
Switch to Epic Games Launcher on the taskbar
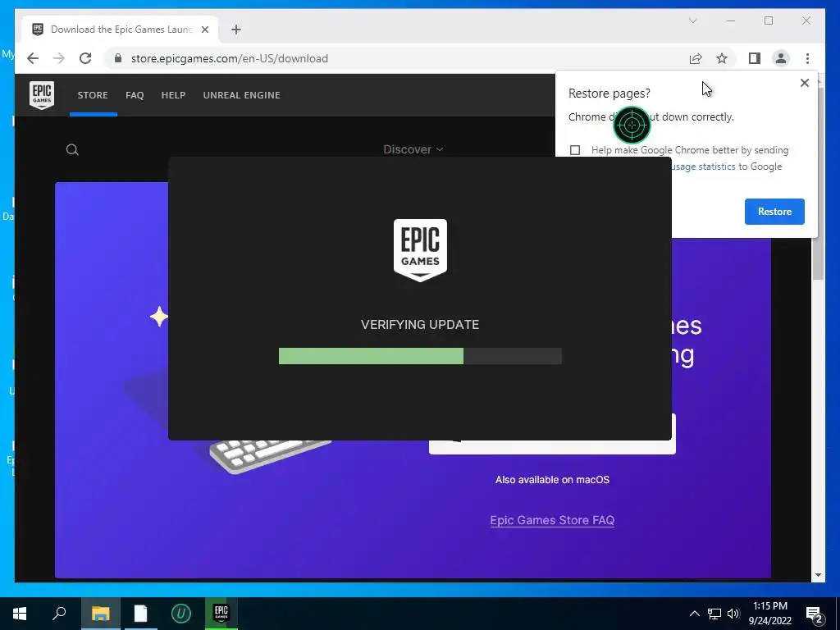(221, 614)
